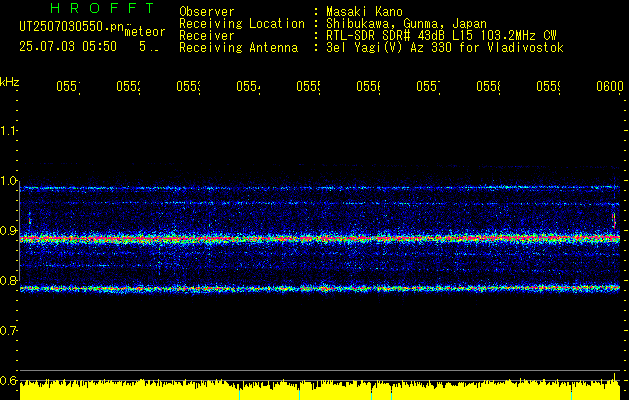Click the 0600 time axis marker
The width and height of the screenshot is (629, 400).
(x=610, y=87)
